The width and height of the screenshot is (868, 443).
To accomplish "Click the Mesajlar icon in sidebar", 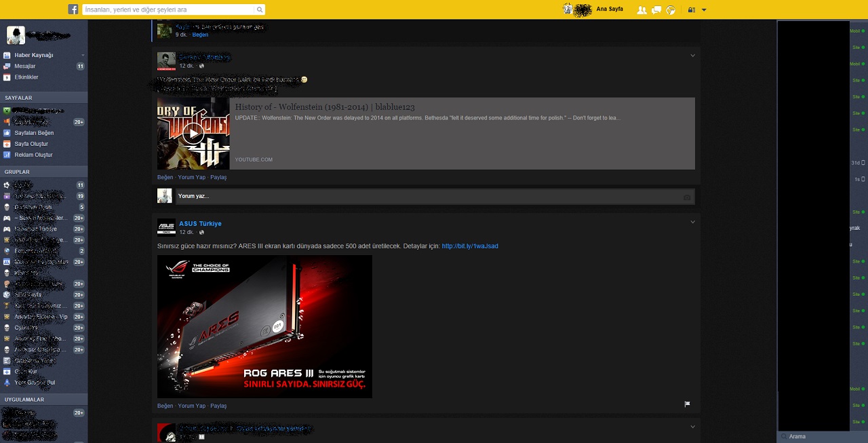I will point(7,66).
